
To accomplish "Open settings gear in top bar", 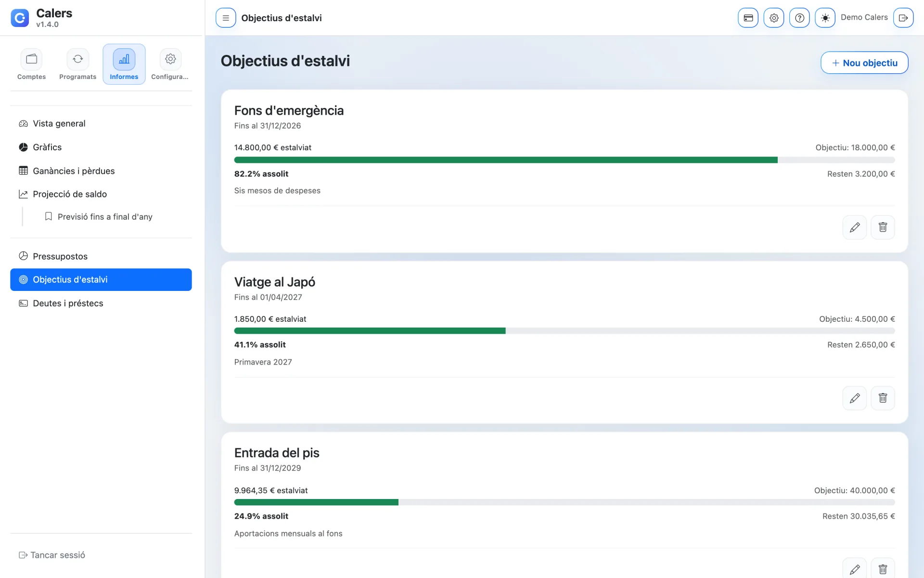I will tap(774, 18).
